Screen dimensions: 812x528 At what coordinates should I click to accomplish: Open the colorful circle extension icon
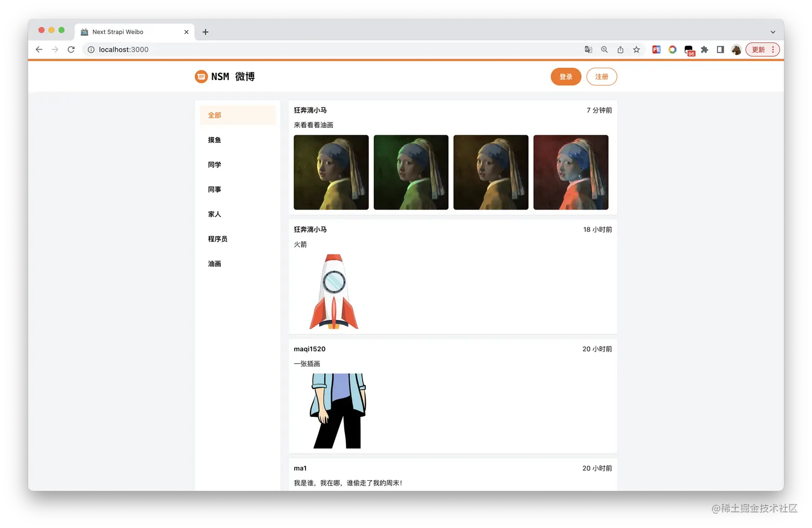[x=672, y=49]
